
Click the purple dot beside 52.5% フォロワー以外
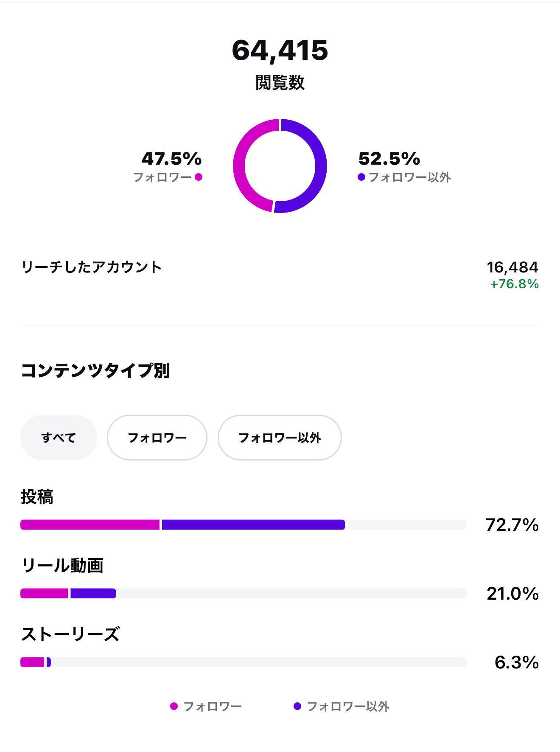click(361, 177)
